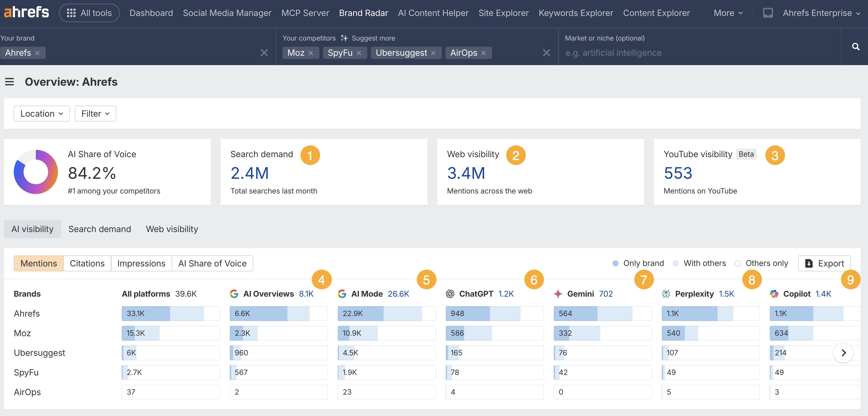The width and height of the screenshot is (868, 416).
Task: Open Site Explorer from top navigation
Action: coord(503,13)
